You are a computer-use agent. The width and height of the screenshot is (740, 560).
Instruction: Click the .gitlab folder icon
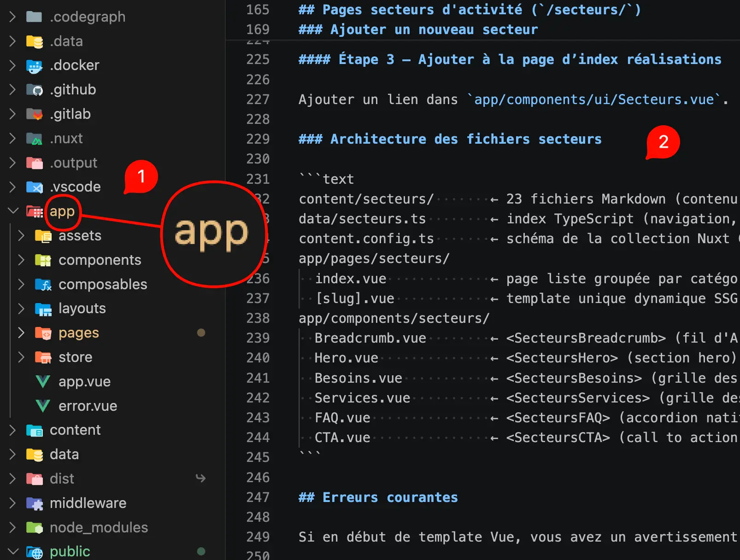pyautogui.click(x=35, y=114)
